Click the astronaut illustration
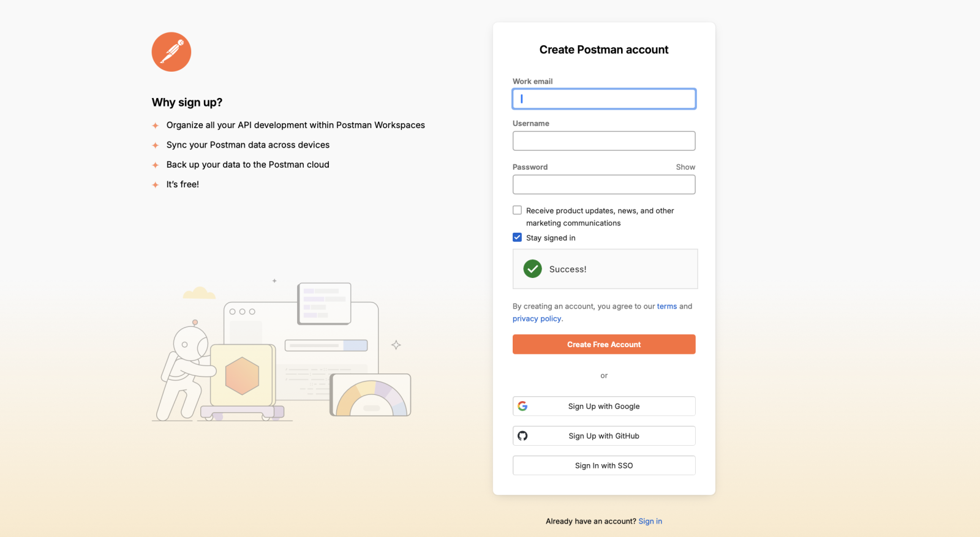980x537 pixels. (186, 371)
